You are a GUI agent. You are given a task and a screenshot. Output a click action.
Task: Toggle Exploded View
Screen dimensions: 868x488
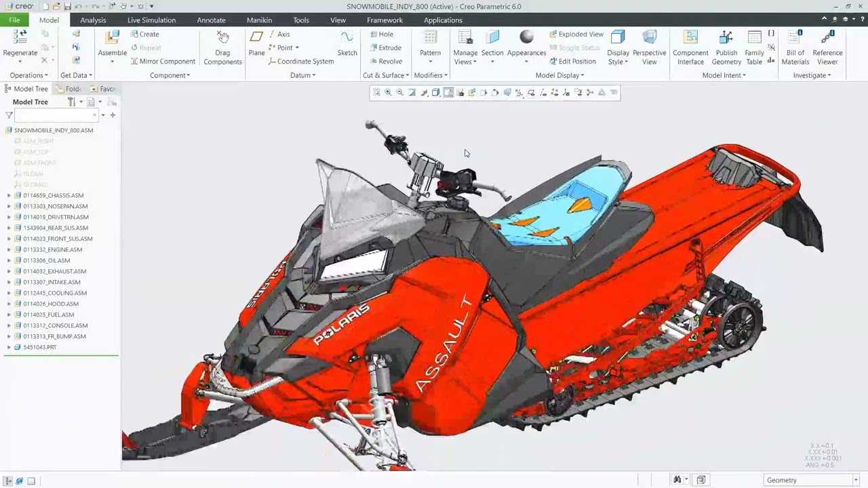coord(576,34)
